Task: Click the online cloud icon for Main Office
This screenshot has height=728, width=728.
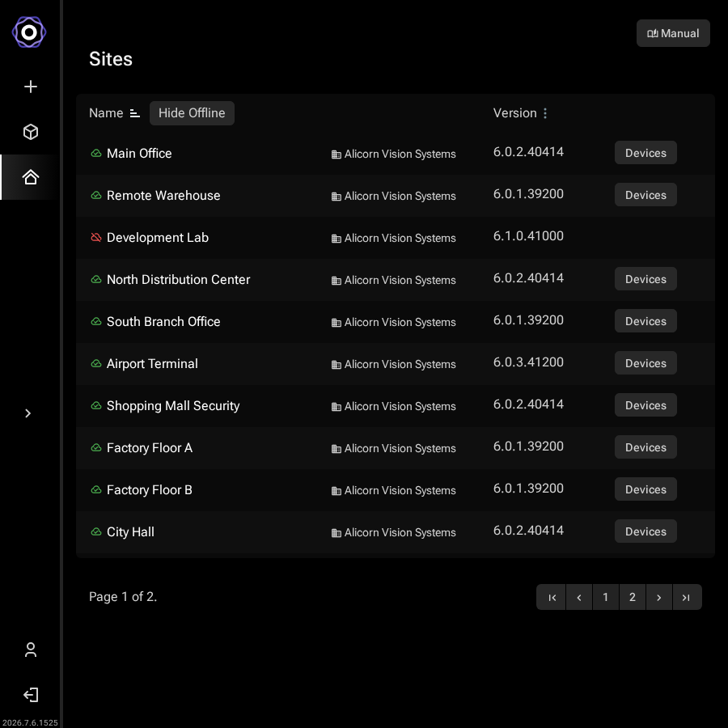Action: (x=96, y=153)
